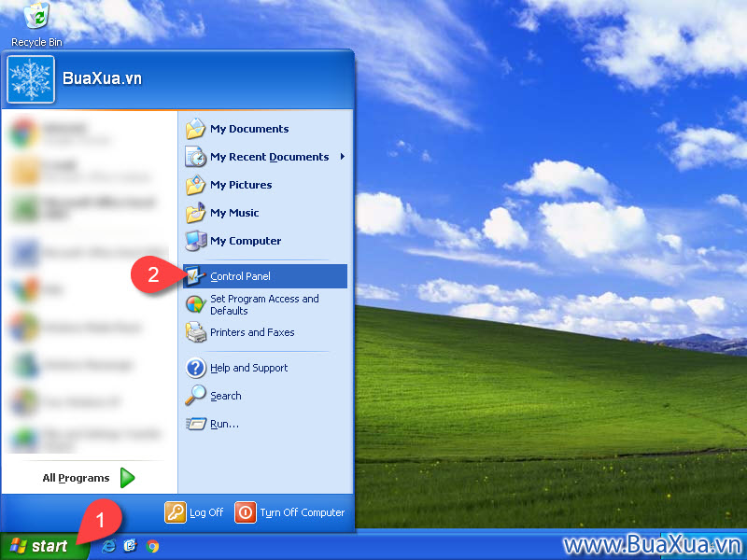This screenshot has height=560, width=747.
Task: Open Set Program Access and Defaults text
Action: [264, 305]
